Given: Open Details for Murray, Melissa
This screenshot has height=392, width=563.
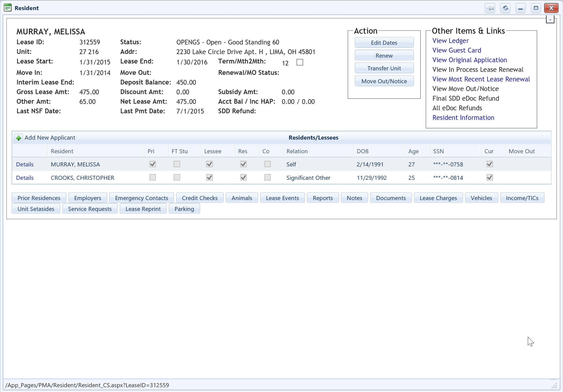Looking at the screenshot, I should [x=25, y=164].
